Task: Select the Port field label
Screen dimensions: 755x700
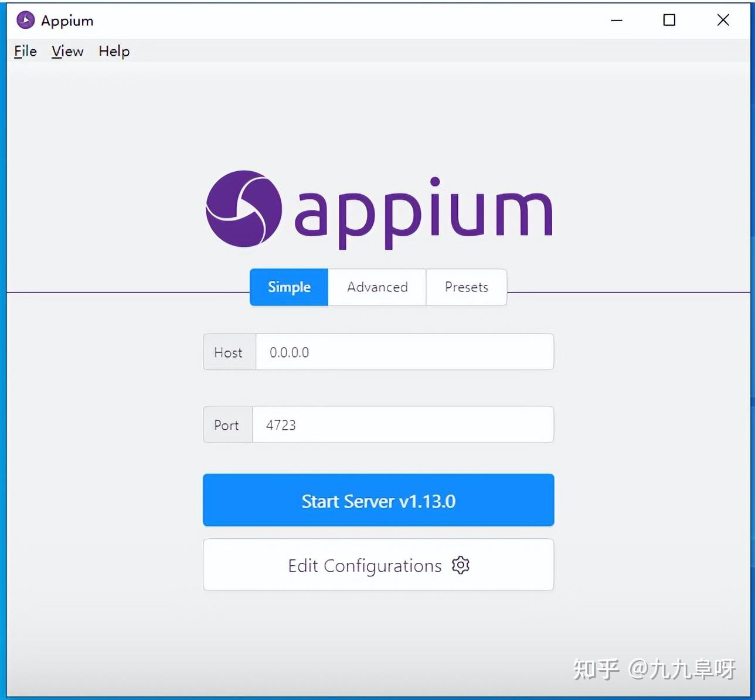Action: [x=227, y=424]
